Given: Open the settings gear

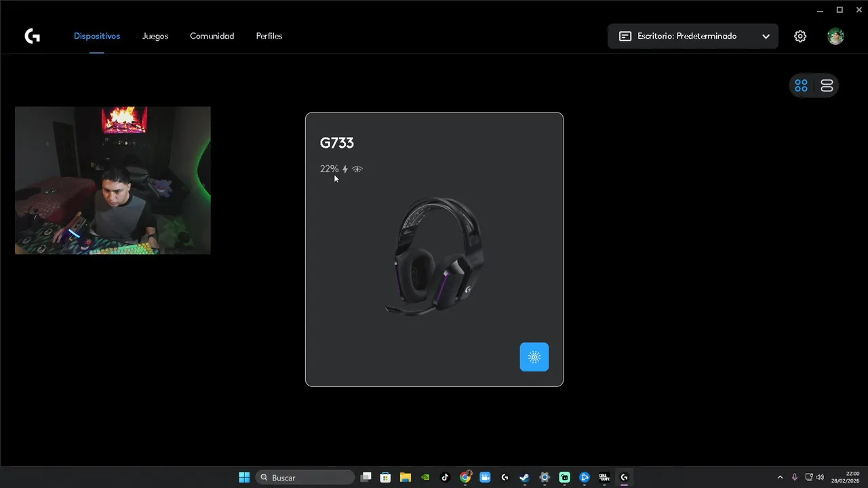Looking at the screenshot, I should [800, 37].
